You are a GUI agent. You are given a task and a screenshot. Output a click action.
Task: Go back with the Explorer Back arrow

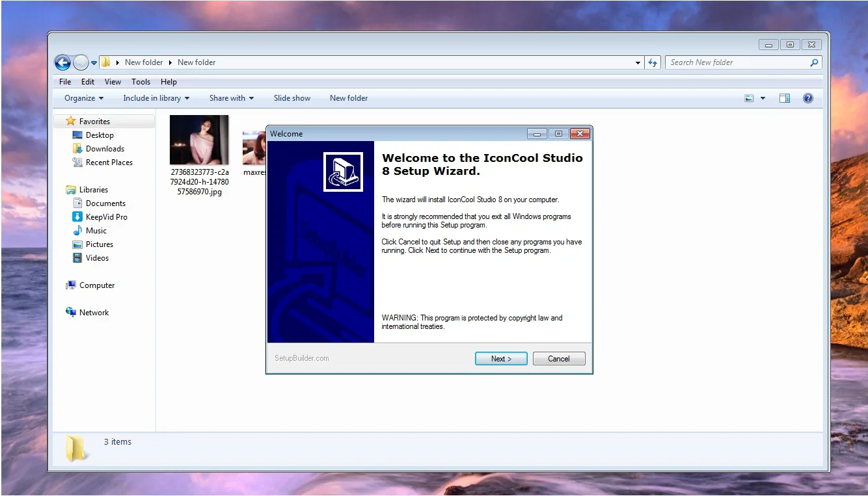pyautogui.click(x=62, y=62)
